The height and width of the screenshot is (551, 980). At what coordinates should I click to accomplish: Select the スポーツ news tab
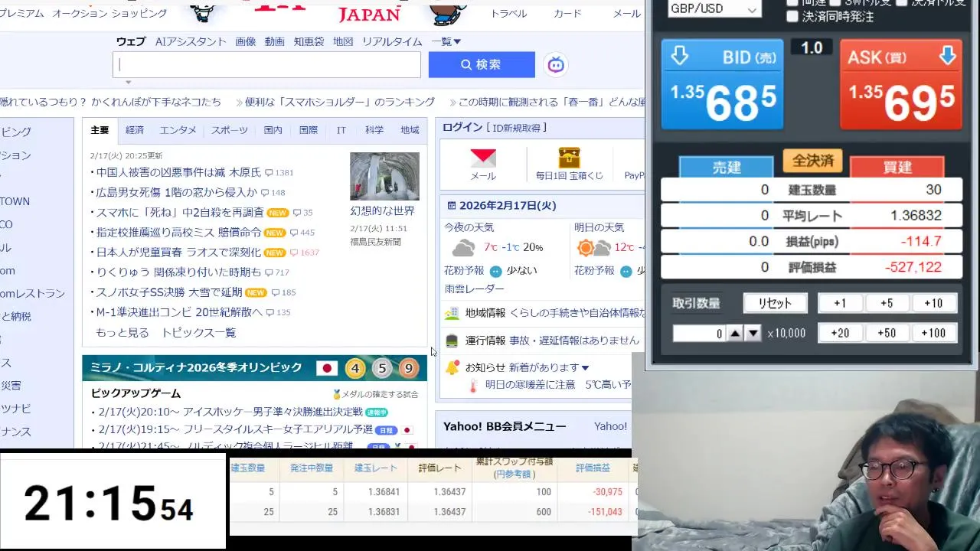coord(230,130)
